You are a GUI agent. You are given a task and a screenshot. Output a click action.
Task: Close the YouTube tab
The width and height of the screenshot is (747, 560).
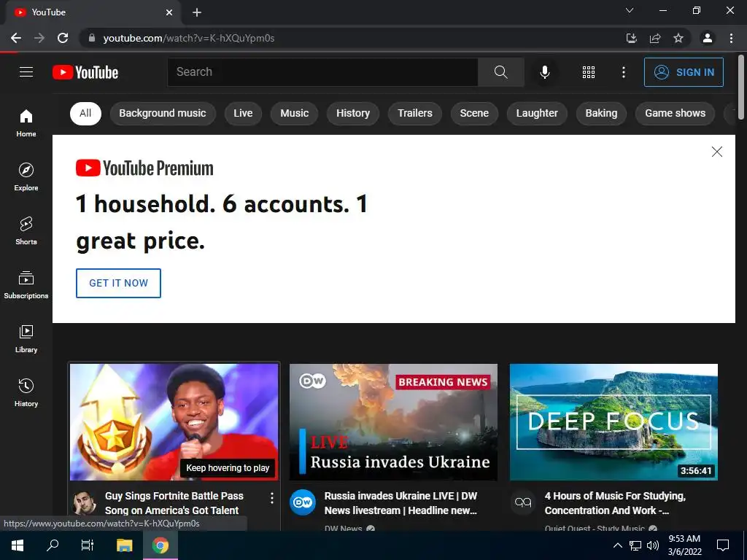[169, 12]
